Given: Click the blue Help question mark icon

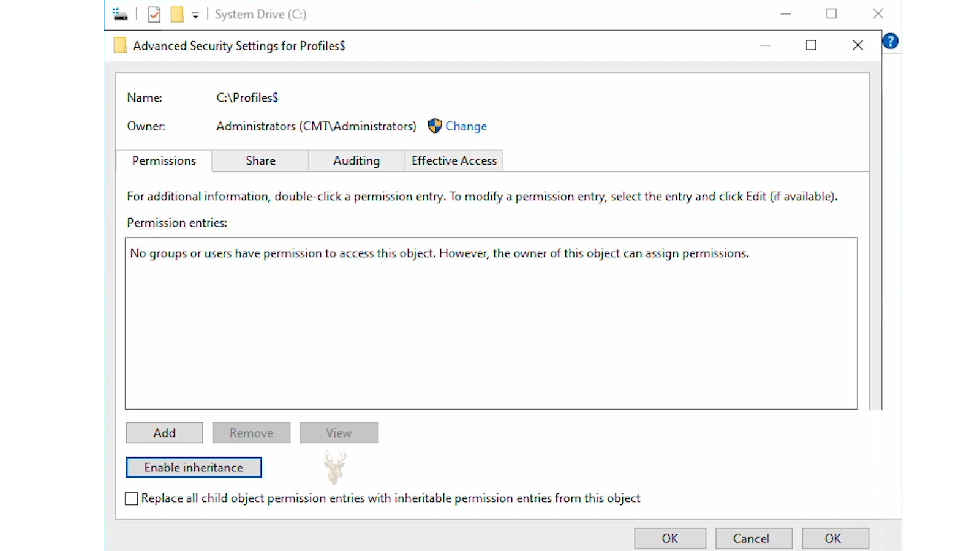Looking at the screenshot, I should (891, 41).
